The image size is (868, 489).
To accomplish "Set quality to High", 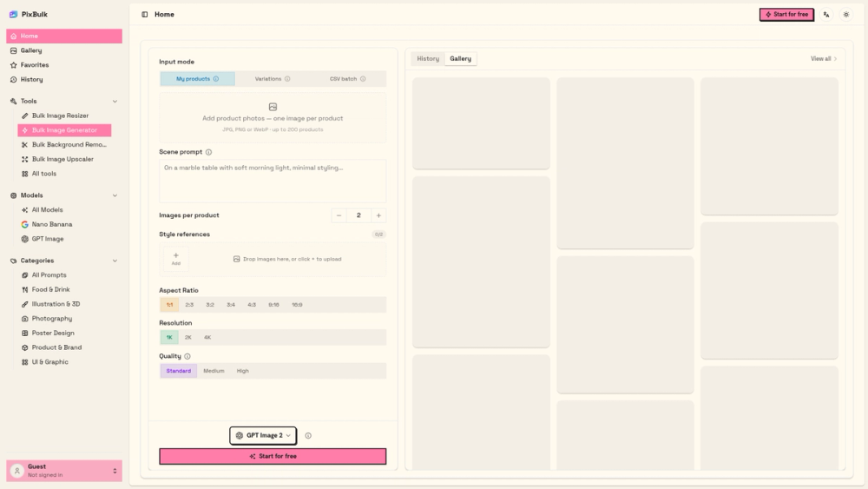I will point(242,371).
